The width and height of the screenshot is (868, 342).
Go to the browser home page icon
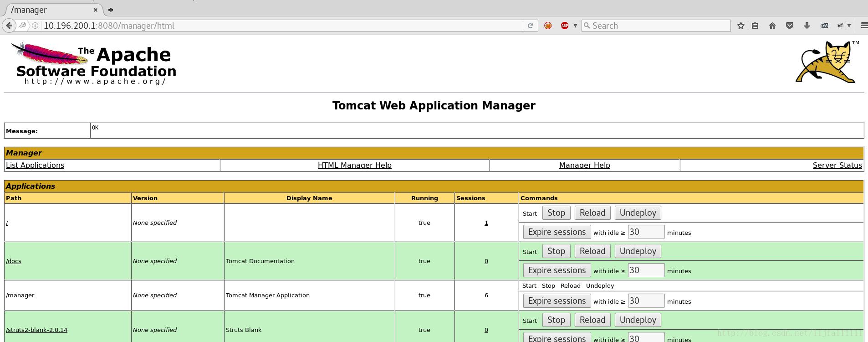[x=772, y=26]
